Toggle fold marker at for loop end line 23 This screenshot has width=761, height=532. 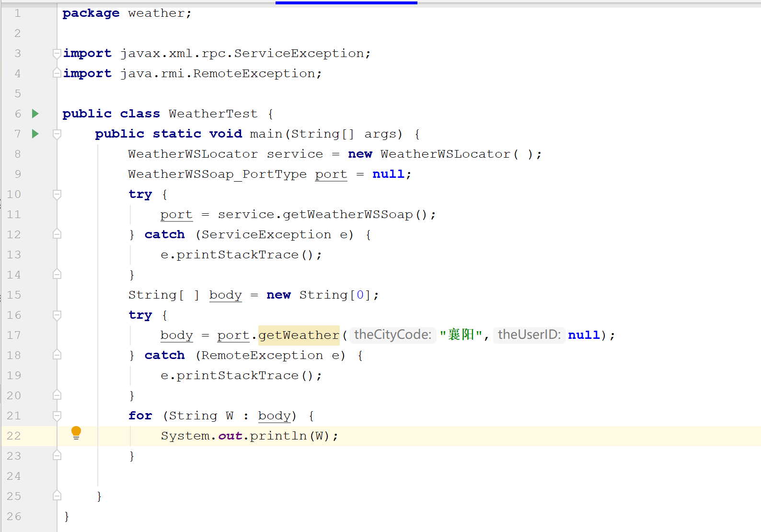tap(57, 455)
